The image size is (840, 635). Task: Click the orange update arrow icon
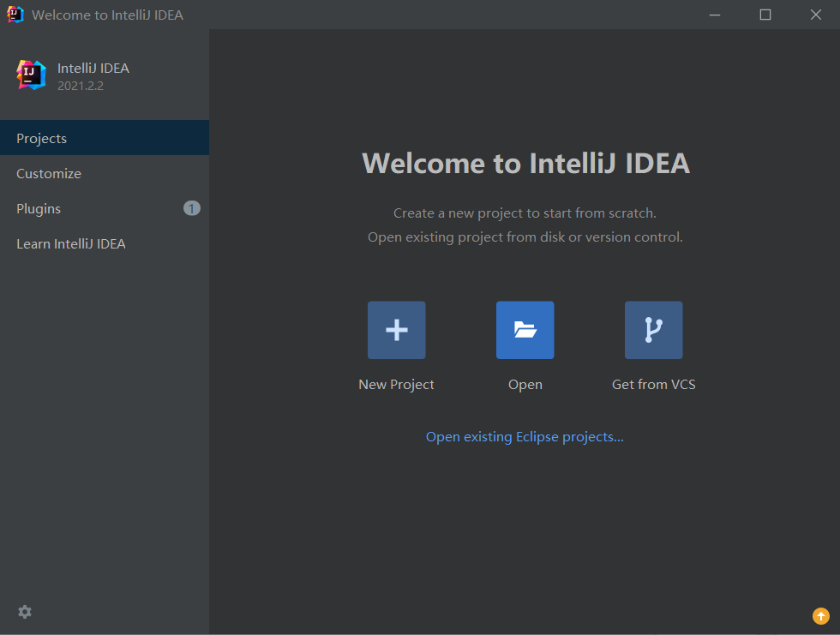tap(820, 616)
